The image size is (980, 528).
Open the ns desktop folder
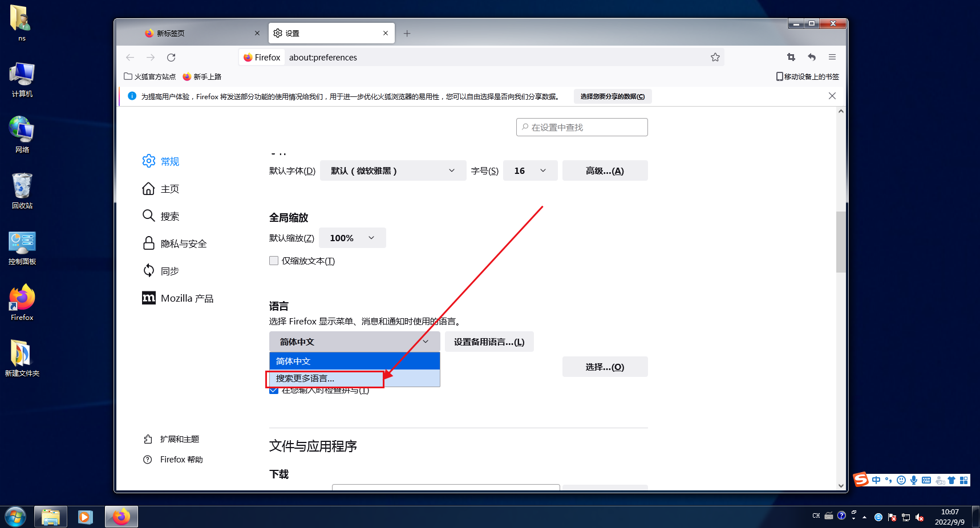click(22, 23)
